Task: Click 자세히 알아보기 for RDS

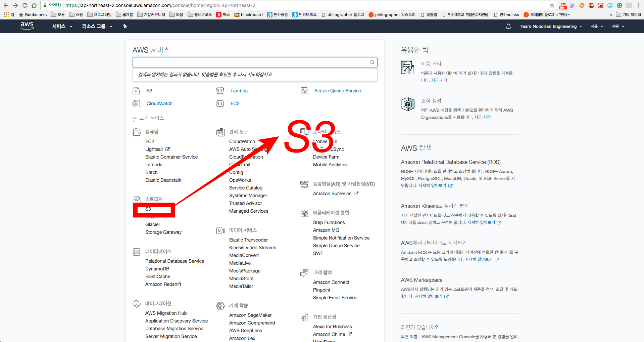Action: 435,185
